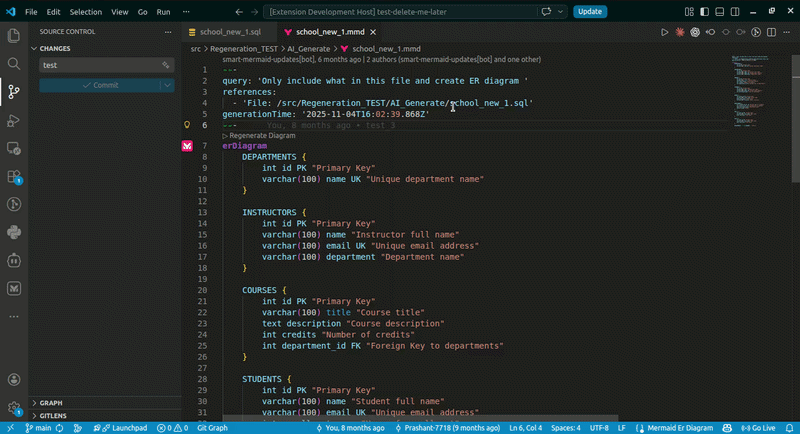Open Launchpad in status bar
This screenshot has width=800, height=434.
pos(120,428)
